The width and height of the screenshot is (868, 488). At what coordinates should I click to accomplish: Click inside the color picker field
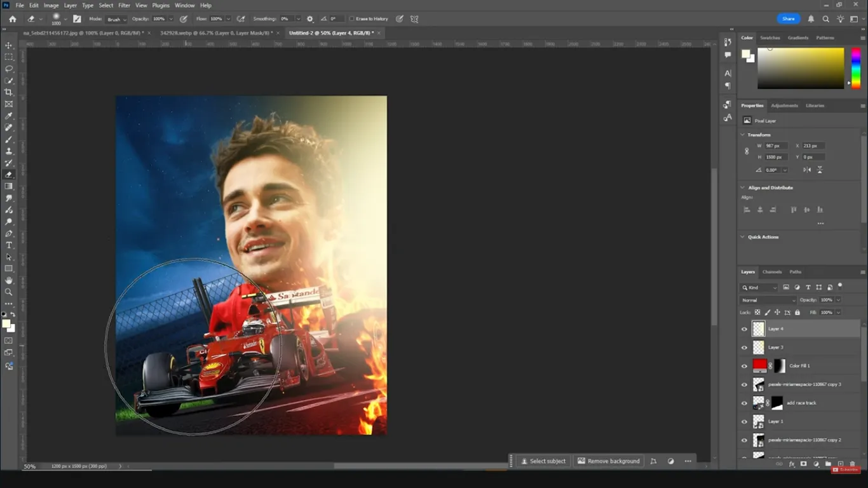801,68
